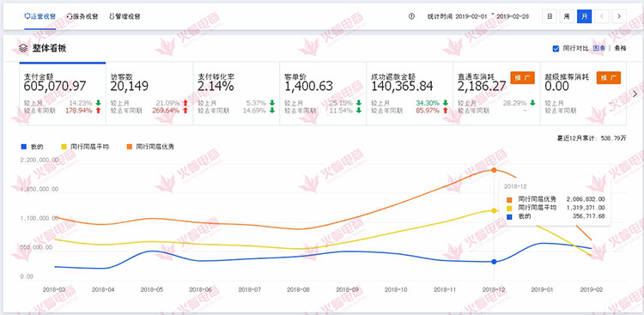The width and height of the screenshot is (644, 315).
Task: Go to previous period with left arrow
Action: (602, 16)
